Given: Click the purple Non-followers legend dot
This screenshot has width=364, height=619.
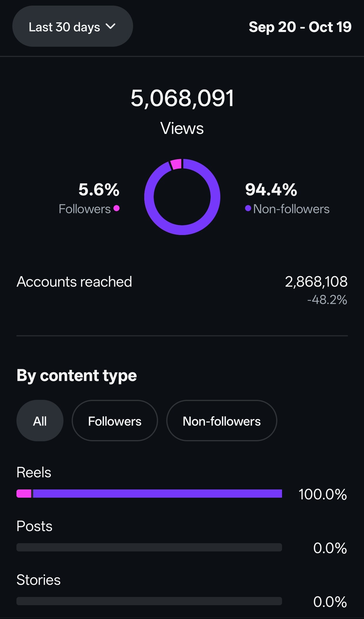Looking at the screenshot, I should 248,208.
